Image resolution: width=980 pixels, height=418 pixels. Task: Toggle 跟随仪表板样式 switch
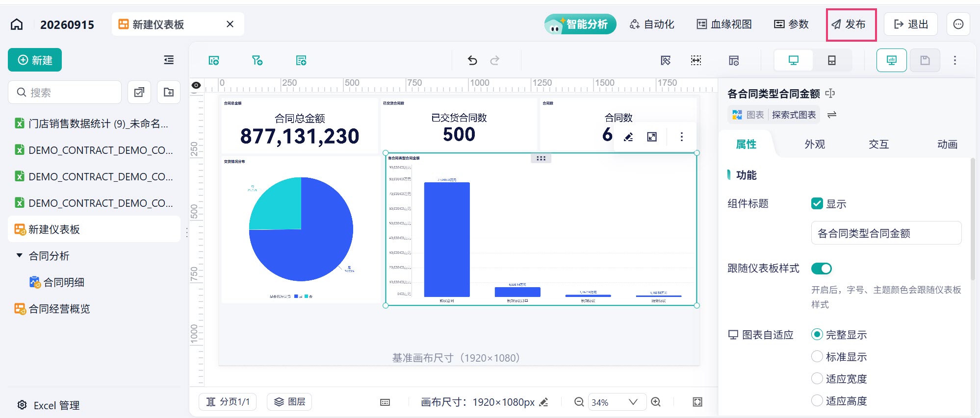point(822,269)
